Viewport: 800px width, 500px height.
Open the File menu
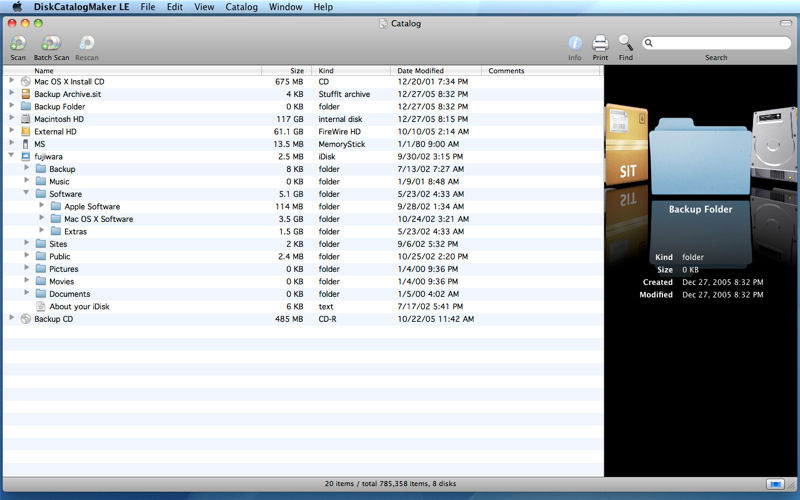tap(148, 7)
